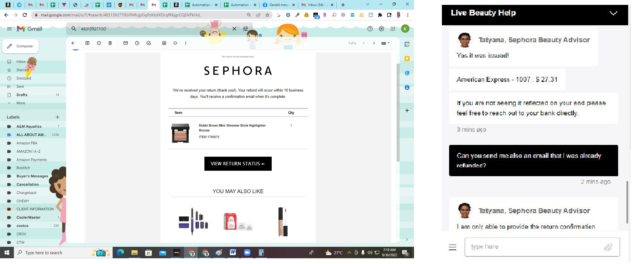Snooze this email
Image resolution: width=644 pixels, height=264 pixels.
pos(137,43)
